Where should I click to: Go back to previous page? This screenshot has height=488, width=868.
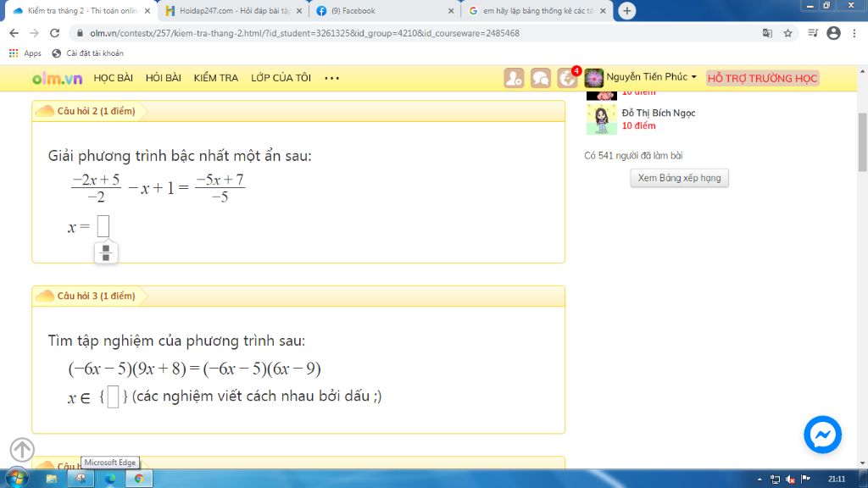[x=14, y=33]
